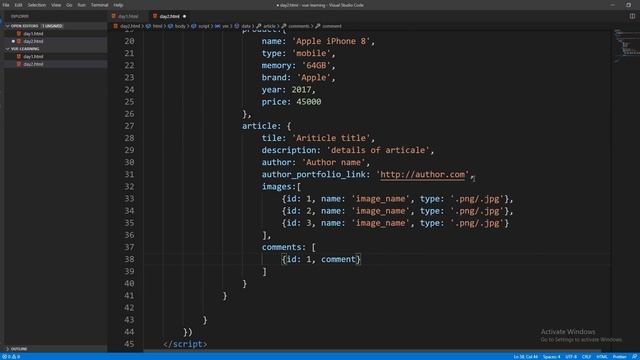This screenshot has height=360, width=640.
Task: Switch to the day1.html editor tab
Action: point(128,16)
